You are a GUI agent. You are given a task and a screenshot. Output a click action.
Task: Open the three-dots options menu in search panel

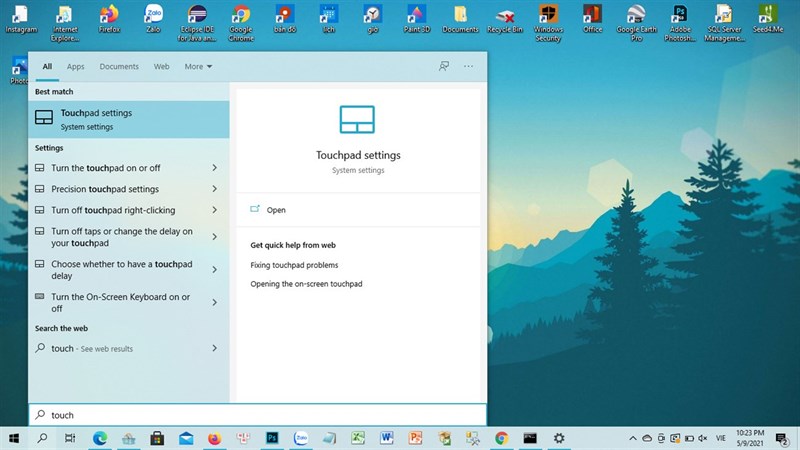pos(468,66)
